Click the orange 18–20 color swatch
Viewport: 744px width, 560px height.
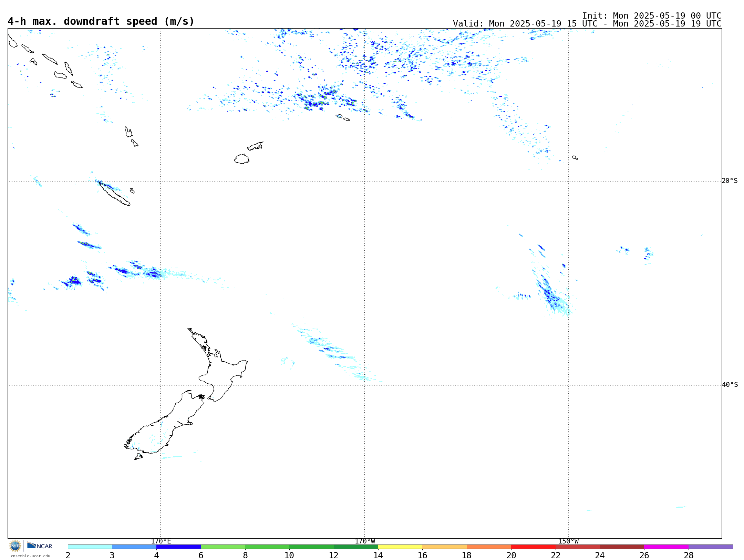tap(489, 547)
